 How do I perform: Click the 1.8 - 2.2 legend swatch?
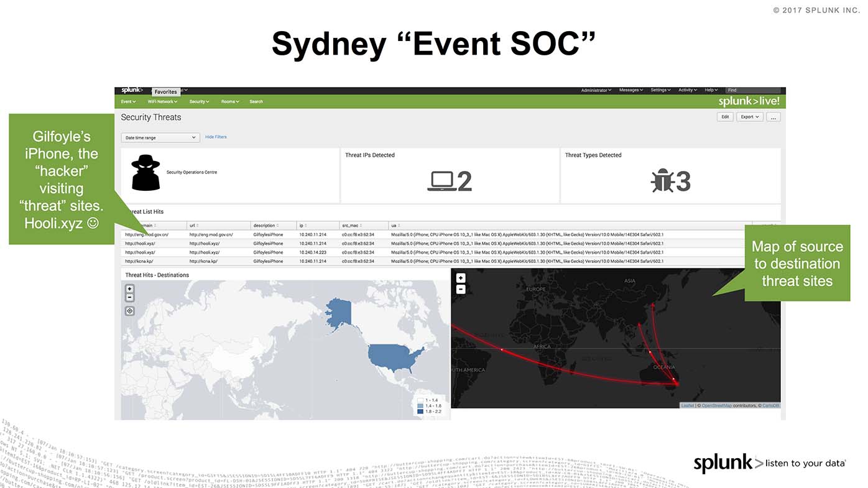pos(420,412)
